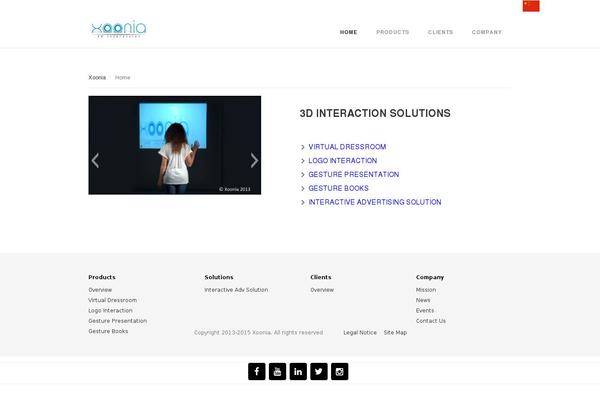This screenshot has width=600, height=400.
Task: Open footer Products Overview link
Action: pyautogui.click(x=100, y=290)
